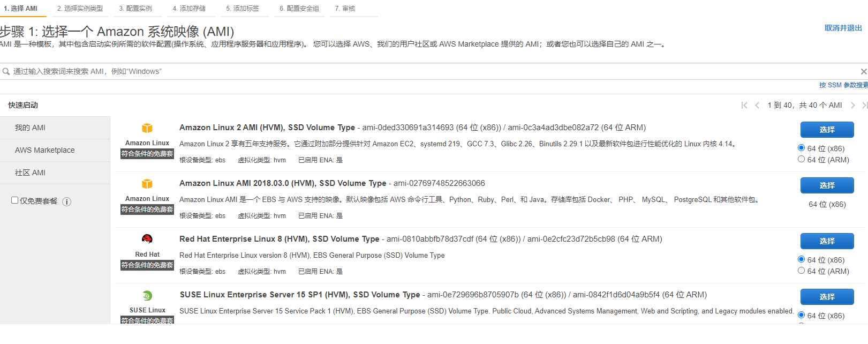Image resolution: width=868 pixels, height=344 pixels.
Task: Open the info icon beside 仅免费套餐
Action: [67, 202]
